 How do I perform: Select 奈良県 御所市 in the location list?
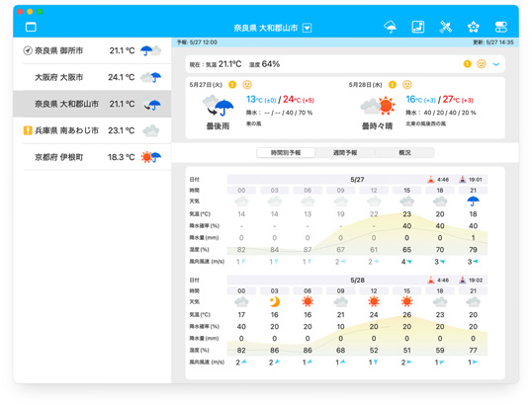pyautogui.click(x=92, y=50)
